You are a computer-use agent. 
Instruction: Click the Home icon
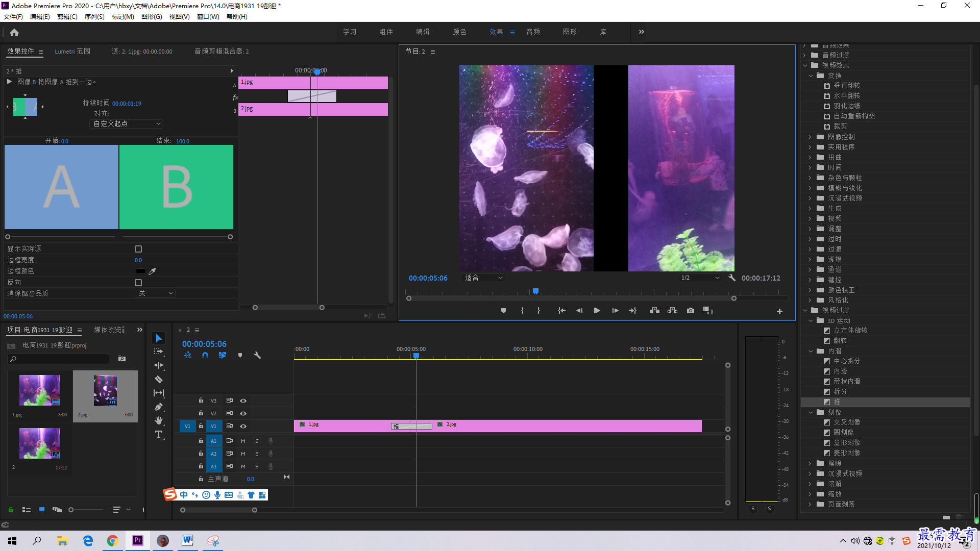14,32
